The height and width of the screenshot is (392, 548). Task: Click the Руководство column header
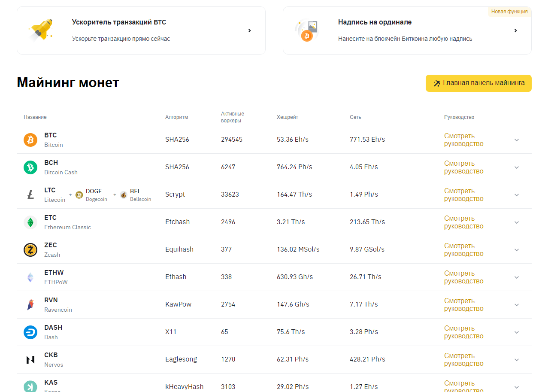coord(459,117)
